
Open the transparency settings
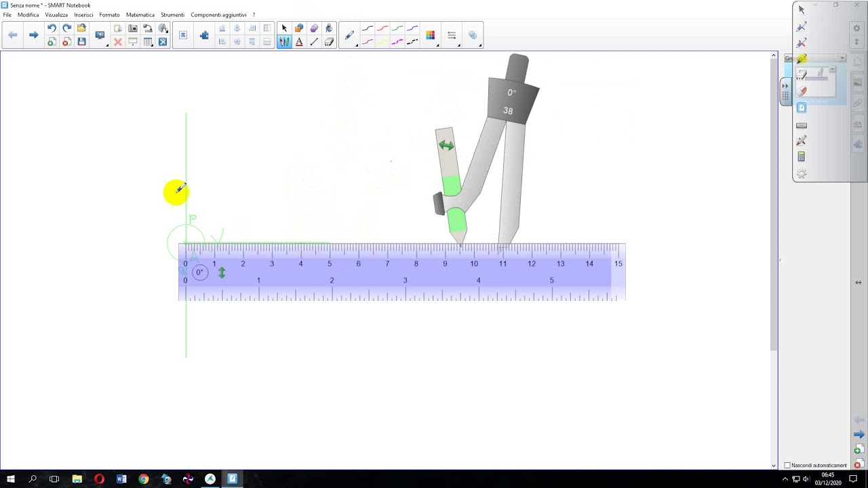click(x=473, y=35)
